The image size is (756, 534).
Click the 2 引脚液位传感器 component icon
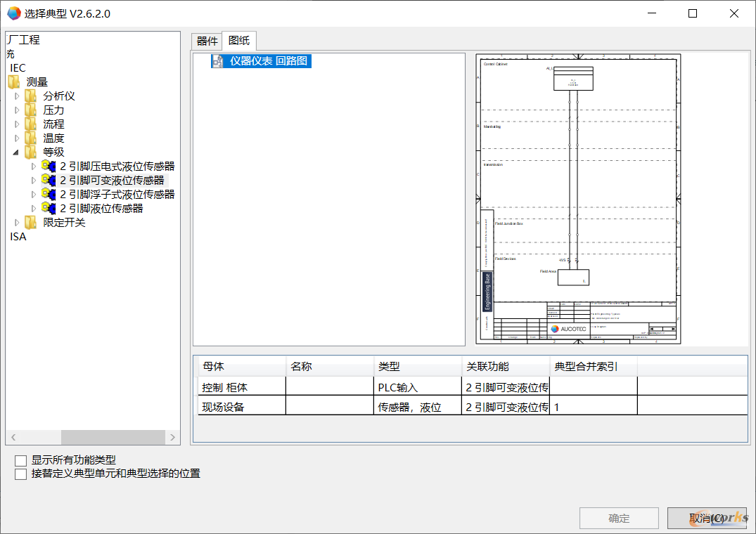(49, 209)
